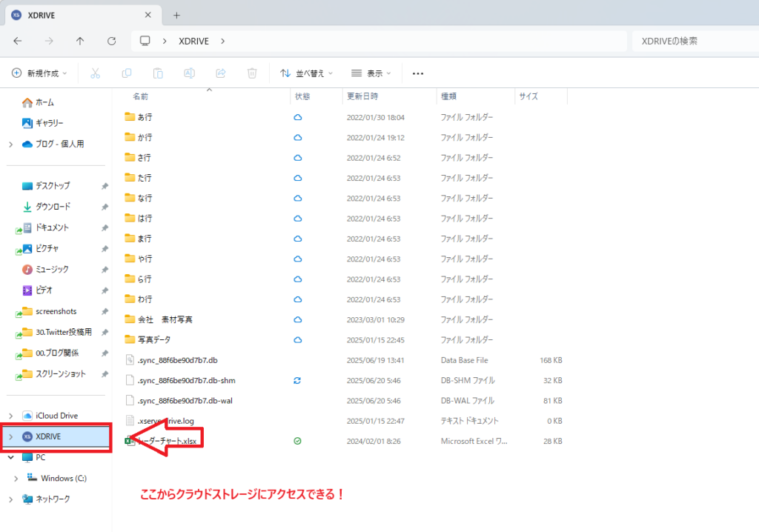Select Windows (C:) drive

(x=56, y=478)
